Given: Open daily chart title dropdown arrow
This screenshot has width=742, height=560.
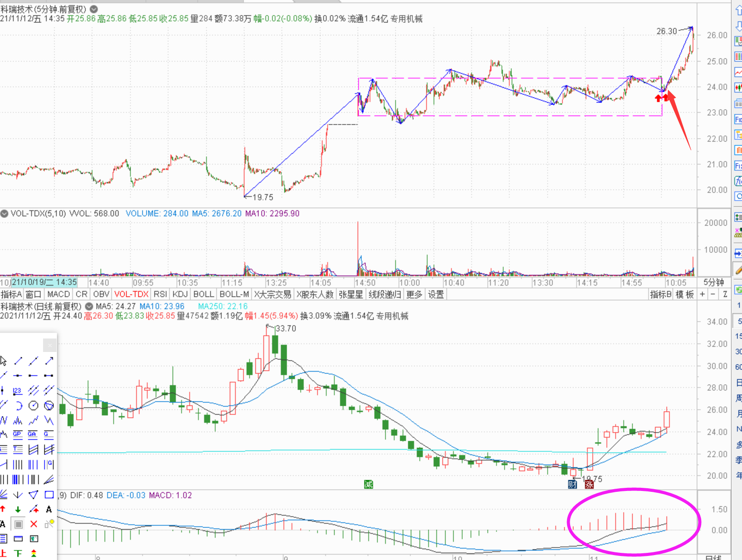Looking at the screenshot, I should (x=89, y=306).
